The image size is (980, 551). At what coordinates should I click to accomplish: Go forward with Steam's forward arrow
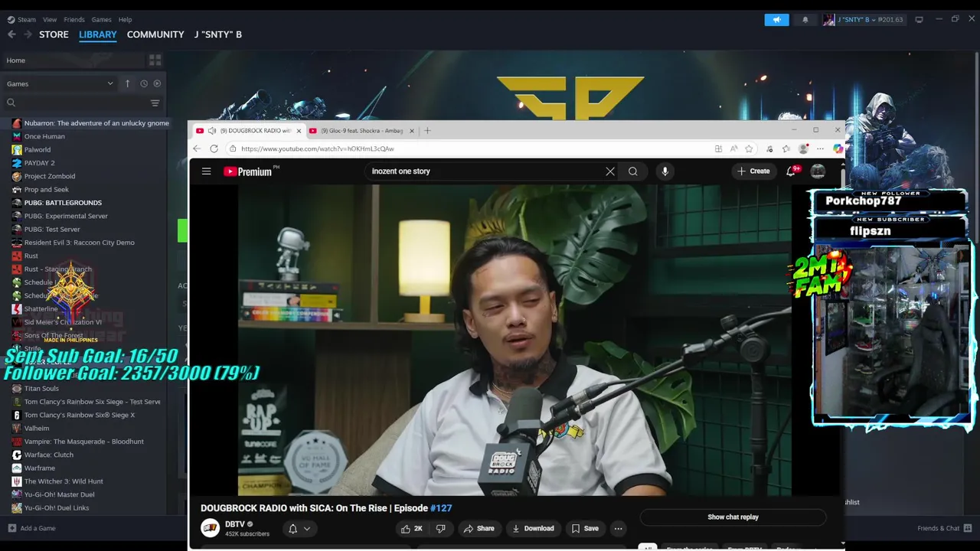pos(28,34)
